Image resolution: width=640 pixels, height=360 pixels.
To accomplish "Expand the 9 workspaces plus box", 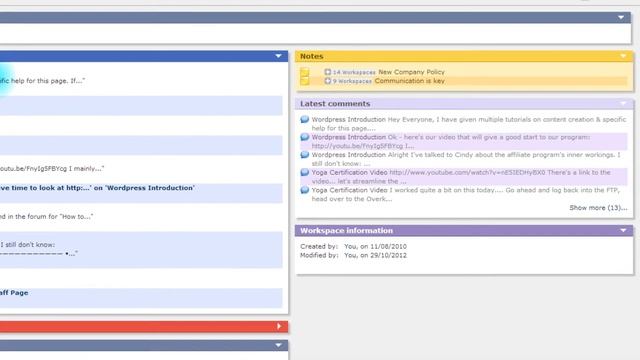I will [x=327, y=81].
